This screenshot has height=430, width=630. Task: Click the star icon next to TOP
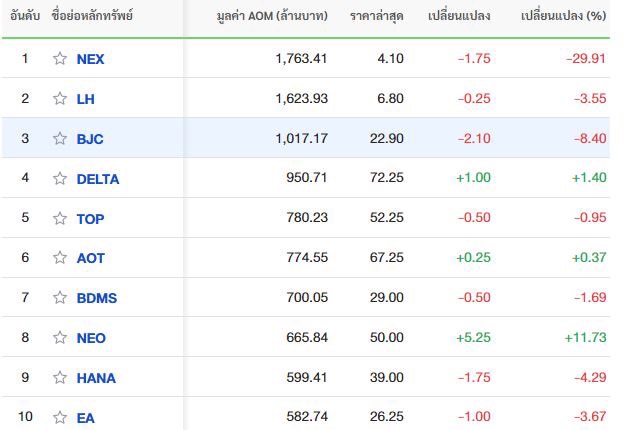tap(60, 218)
